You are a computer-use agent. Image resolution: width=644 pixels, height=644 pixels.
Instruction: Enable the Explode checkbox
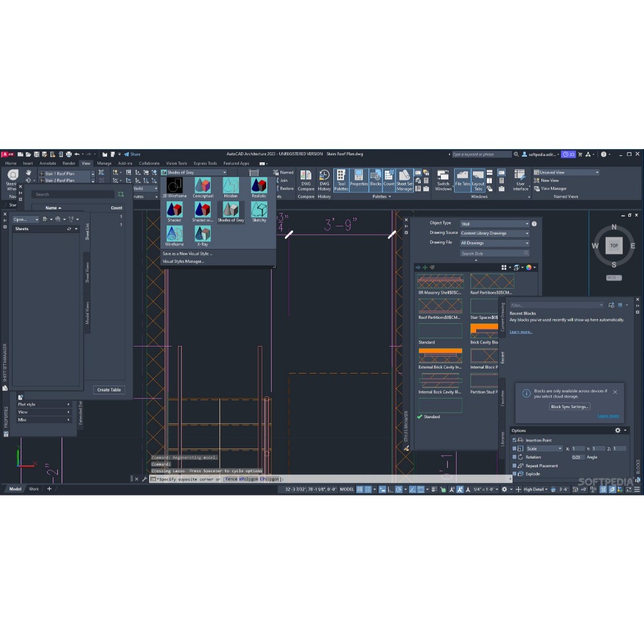(514, 474)
